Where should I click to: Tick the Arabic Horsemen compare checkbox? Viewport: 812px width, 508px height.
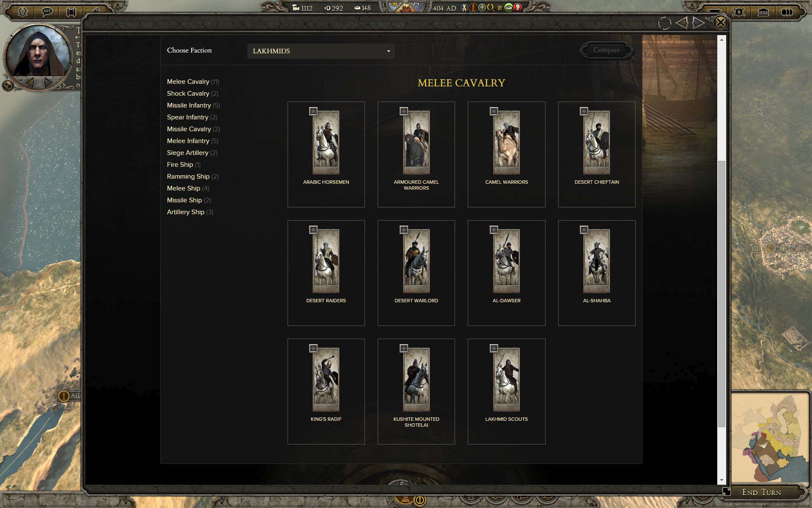tap(313, 111)
